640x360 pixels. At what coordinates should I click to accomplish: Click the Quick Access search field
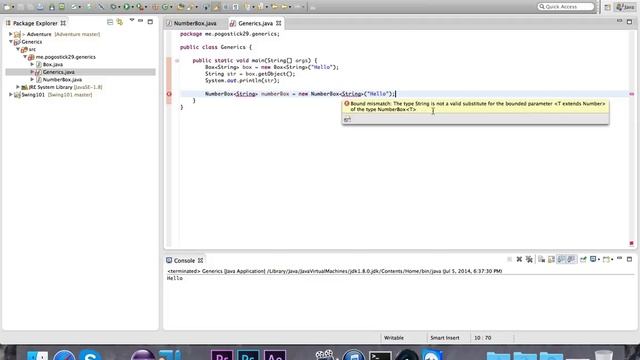(x=565, y=7)
